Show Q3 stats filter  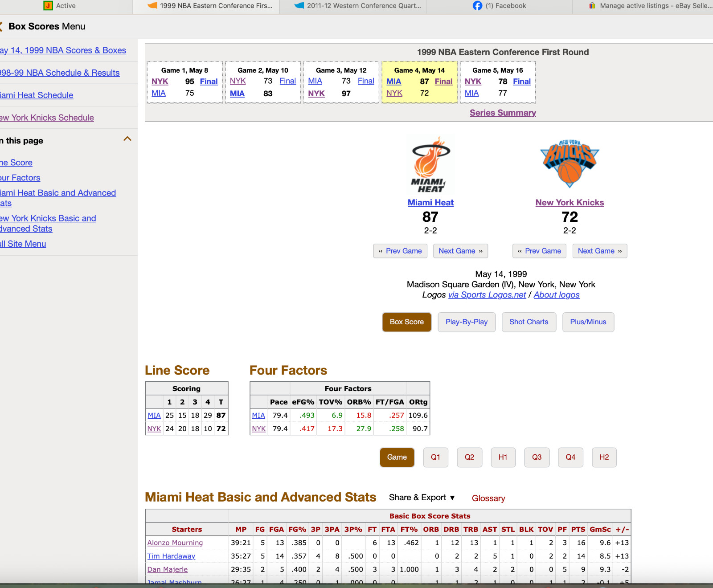(537, 457)
